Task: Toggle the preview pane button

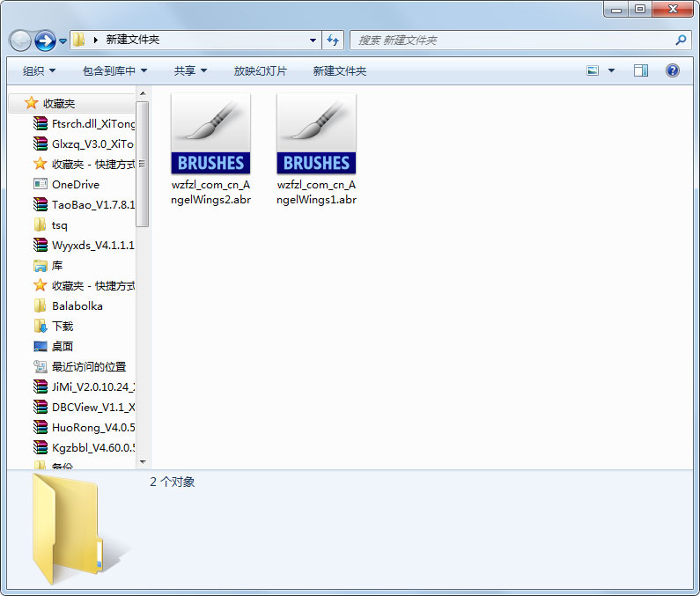Action: (x=641, y=70)
